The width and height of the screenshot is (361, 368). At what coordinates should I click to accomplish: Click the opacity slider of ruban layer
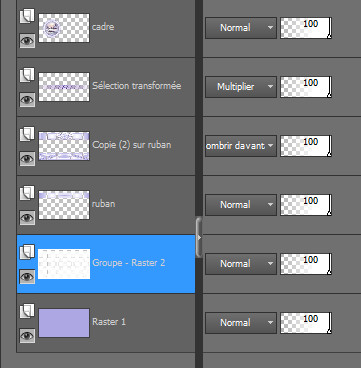tap(306, 205)
